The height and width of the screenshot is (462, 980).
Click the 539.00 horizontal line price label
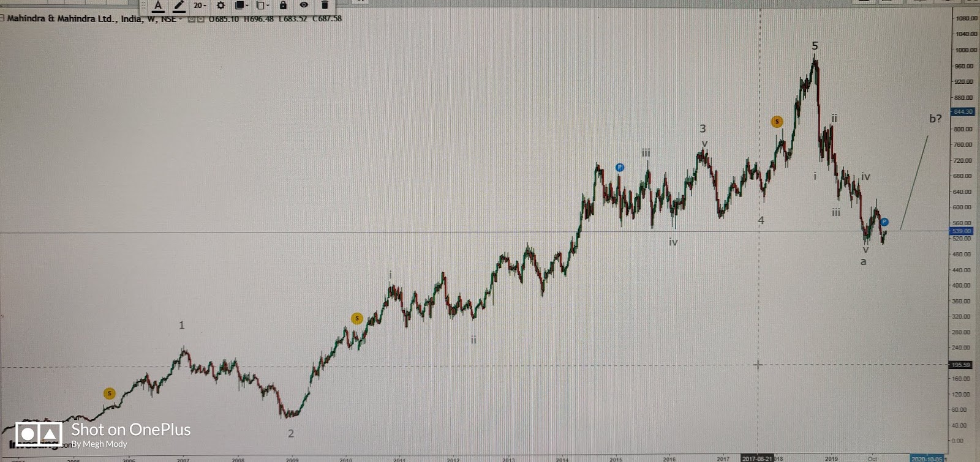[961, 231]
